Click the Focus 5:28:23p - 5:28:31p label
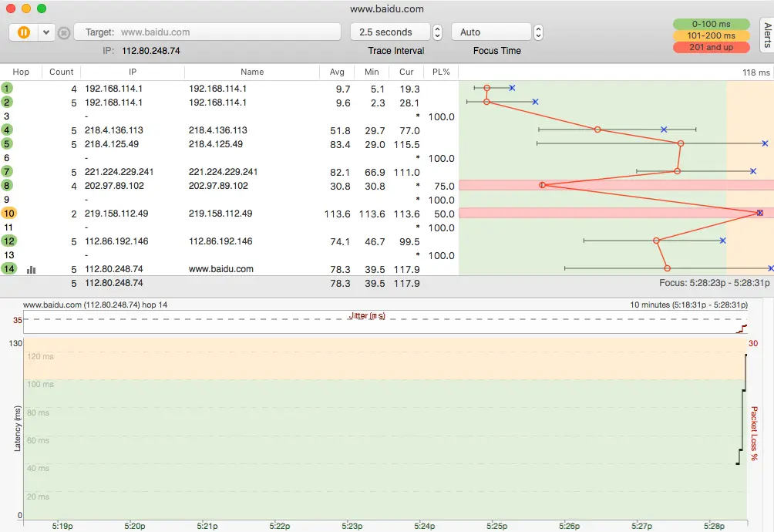Image resolution: width=774 pixels, height=532 pixels. (715, 283)
